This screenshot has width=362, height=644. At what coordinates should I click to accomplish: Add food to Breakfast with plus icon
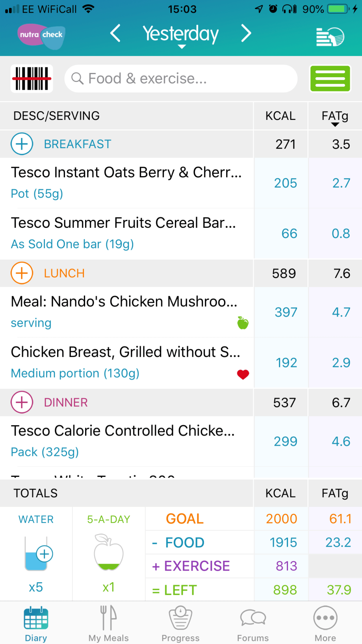coord(22,144)
